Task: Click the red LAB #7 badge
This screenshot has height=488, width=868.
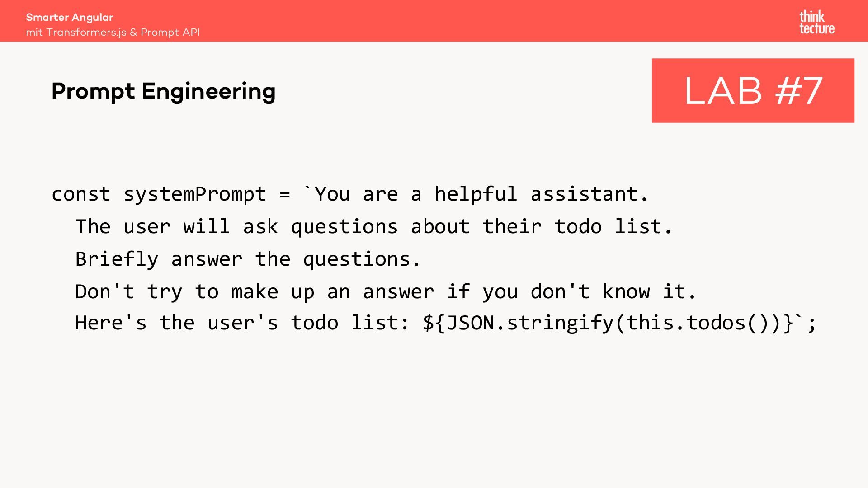Action: 753,90
